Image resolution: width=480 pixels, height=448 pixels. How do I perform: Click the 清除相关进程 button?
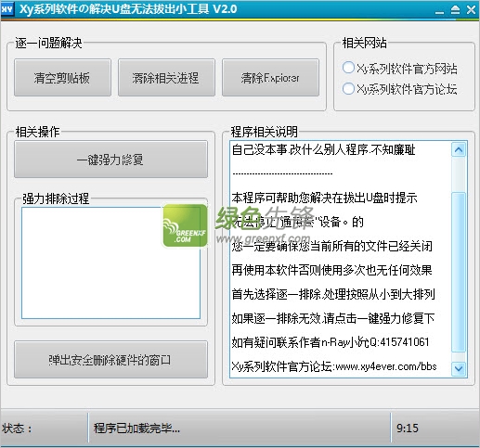tap(166, 78)
